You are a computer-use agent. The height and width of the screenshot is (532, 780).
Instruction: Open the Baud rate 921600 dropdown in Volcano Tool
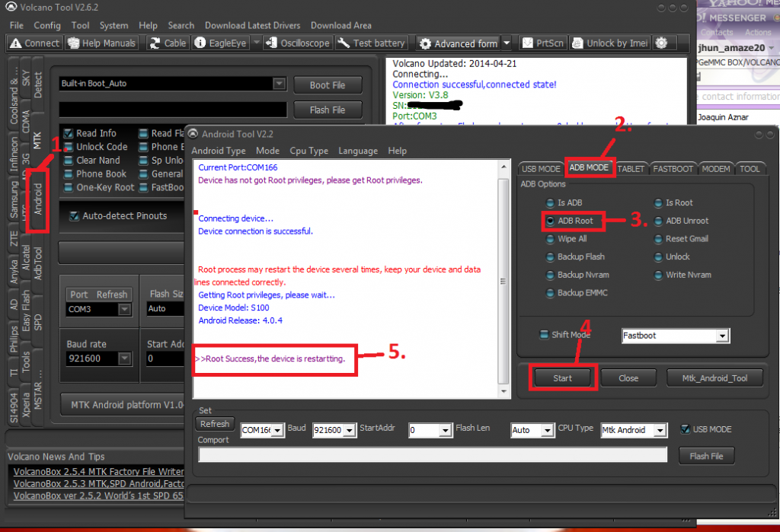[124, 358]
